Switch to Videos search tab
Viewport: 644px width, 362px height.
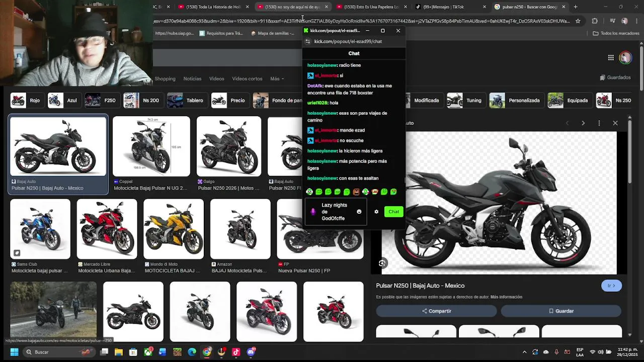point(217,79)
